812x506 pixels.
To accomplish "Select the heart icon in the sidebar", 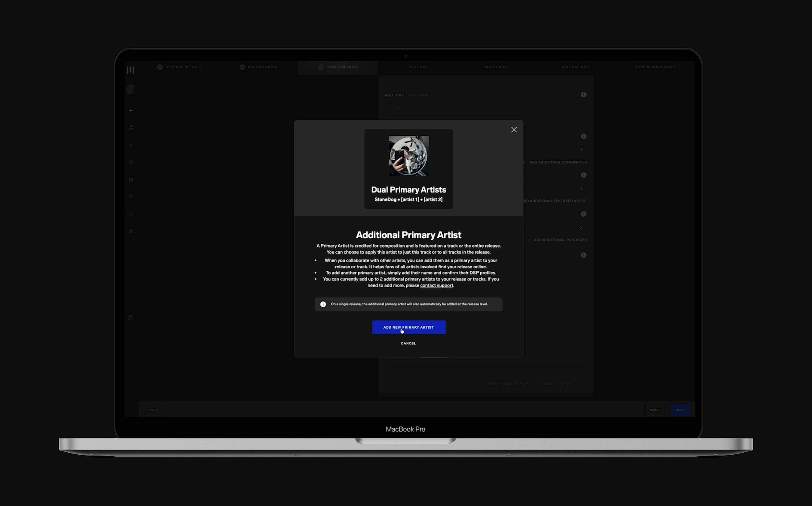I will click(130, 196).
